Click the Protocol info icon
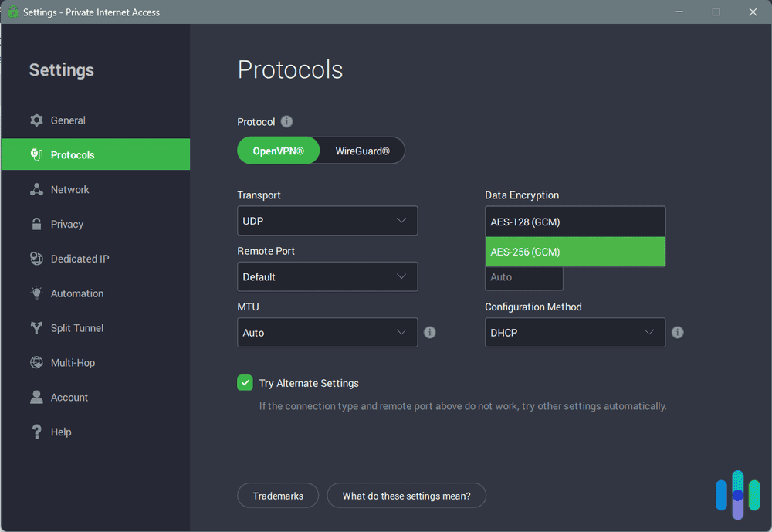 [x=286, y=121]
